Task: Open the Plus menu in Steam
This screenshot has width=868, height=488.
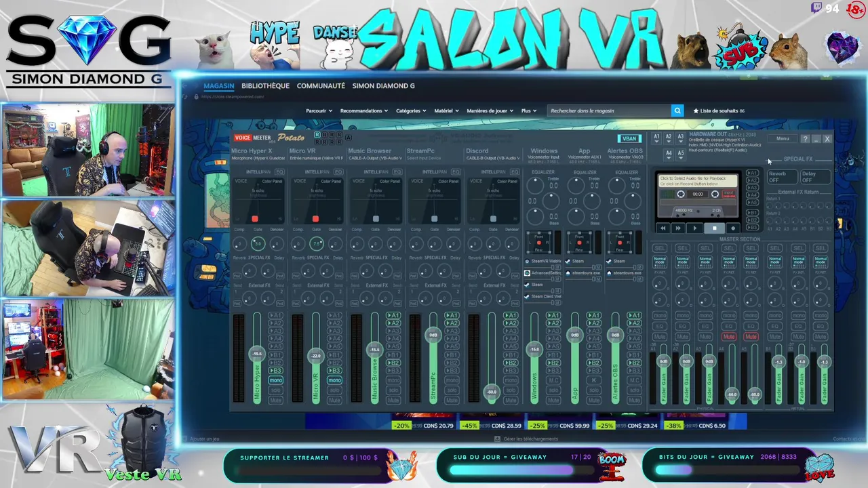Action: tap(529, 110)
